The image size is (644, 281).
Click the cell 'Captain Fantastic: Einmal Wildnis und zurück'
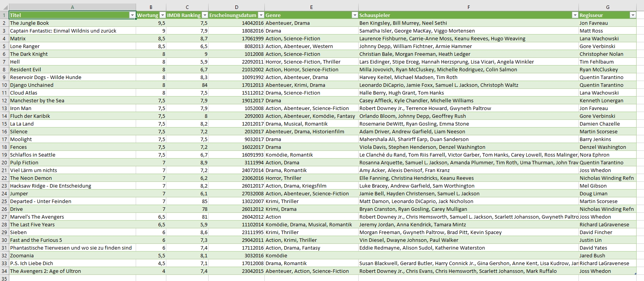73,31
